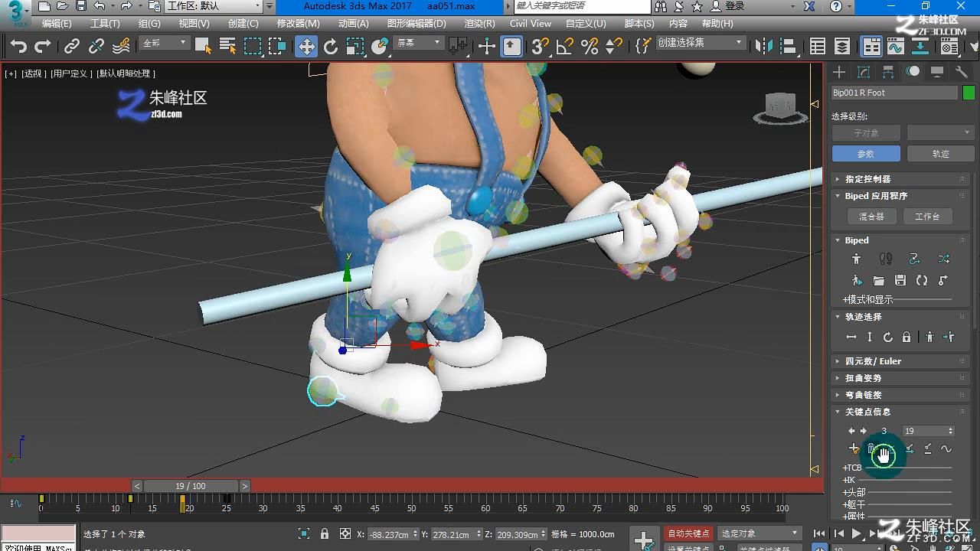Image resolution: width=980 pixels, height=551 pixels.
Task: Activate the Select and Rotate tool
Action: 331,47
